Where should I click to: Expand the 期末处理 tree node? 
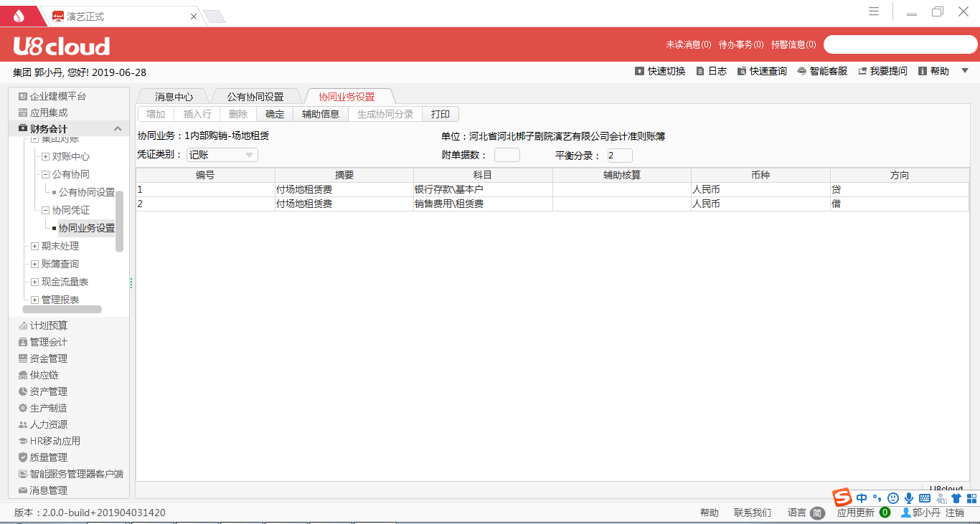pos(34,246)
